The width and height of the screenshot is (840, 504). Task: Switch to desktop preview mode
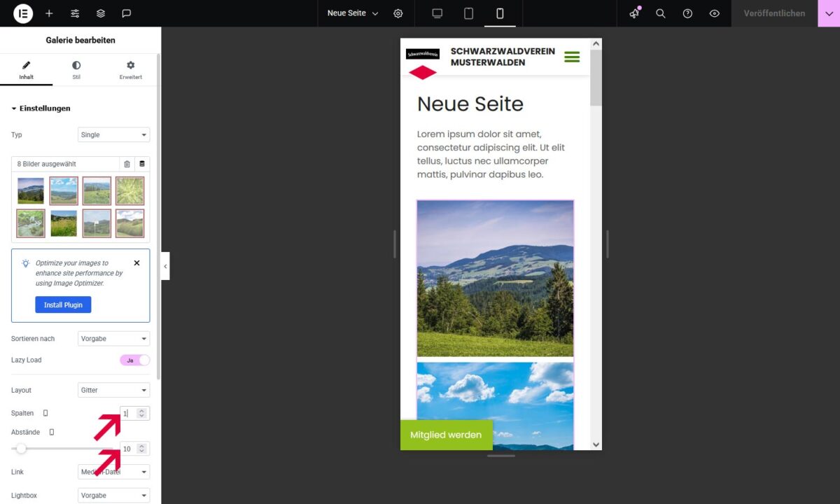(437, 13)
